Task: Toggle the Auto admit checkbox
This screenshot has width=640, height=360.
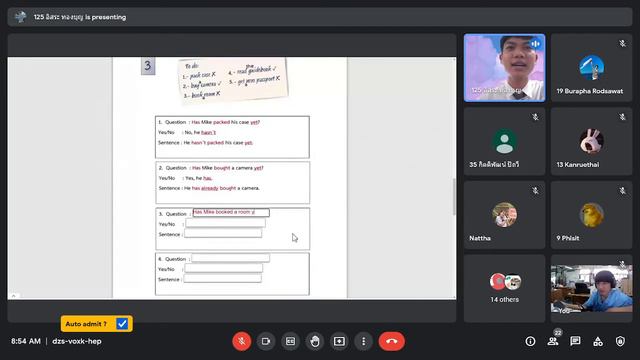Action: 122,324
